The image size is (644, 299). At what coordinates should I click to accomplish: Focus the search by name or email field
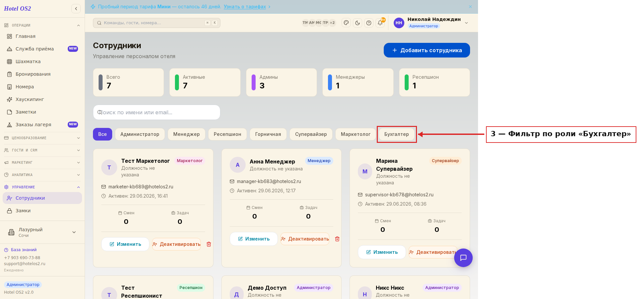[x=157, y=112]
